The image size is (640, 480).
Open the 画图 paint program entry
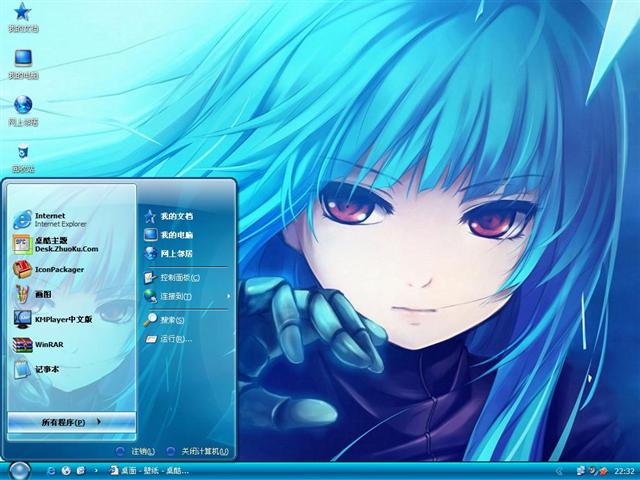(33, 294)
